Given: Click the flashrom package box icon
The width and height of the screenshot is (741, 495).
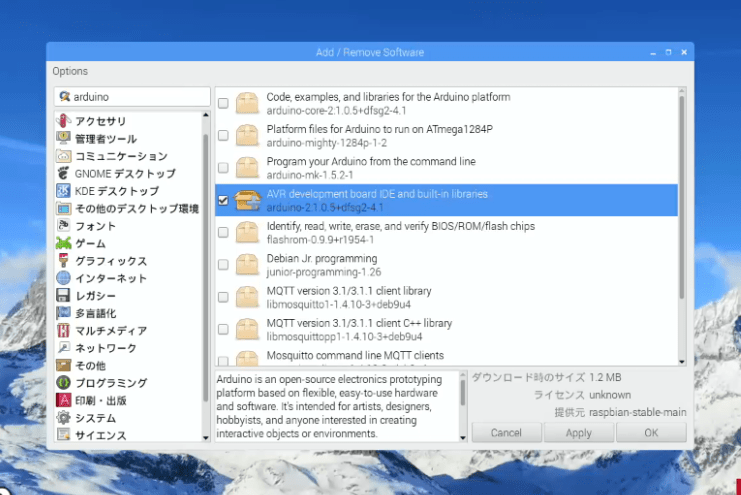Looking at the screenshot, I should pyautogui.click(x=247, y=232).
